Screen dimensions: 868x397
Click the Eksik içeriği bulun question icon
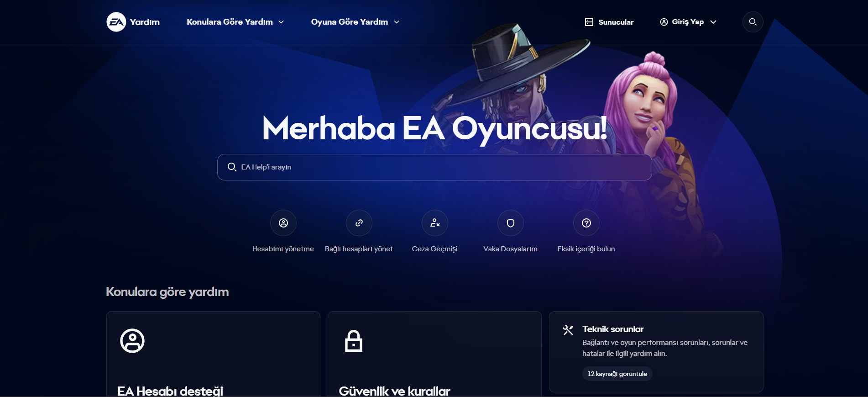click(x=586, y=223)
